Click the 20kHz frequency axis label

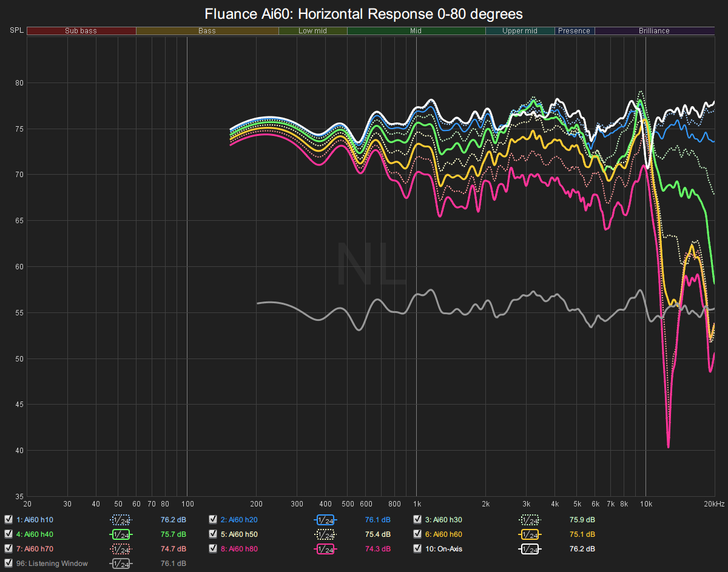(x=715, y=504)
